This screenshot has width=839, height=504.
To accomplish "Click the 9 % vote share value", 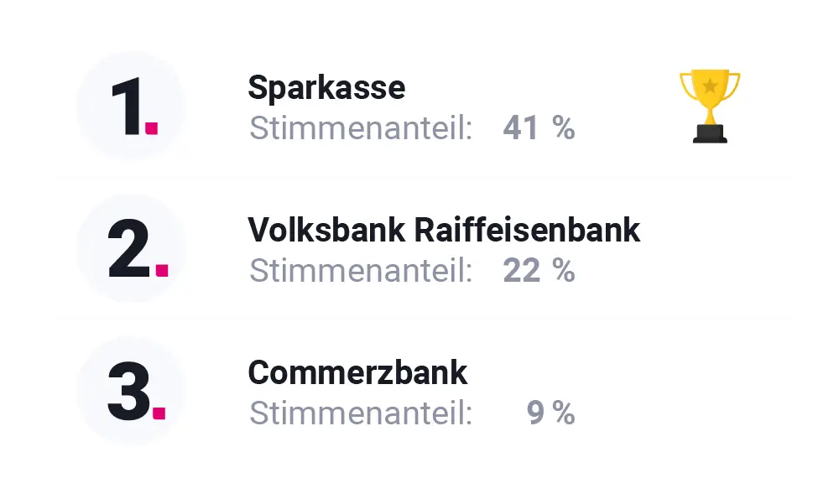I will (x=550, y=413).
